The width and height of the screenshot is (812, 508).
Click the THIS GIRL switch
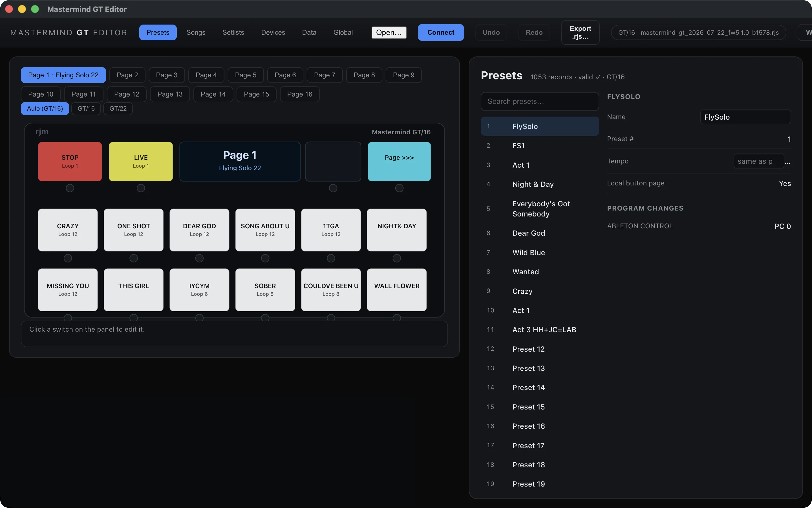tap(134, 290)
